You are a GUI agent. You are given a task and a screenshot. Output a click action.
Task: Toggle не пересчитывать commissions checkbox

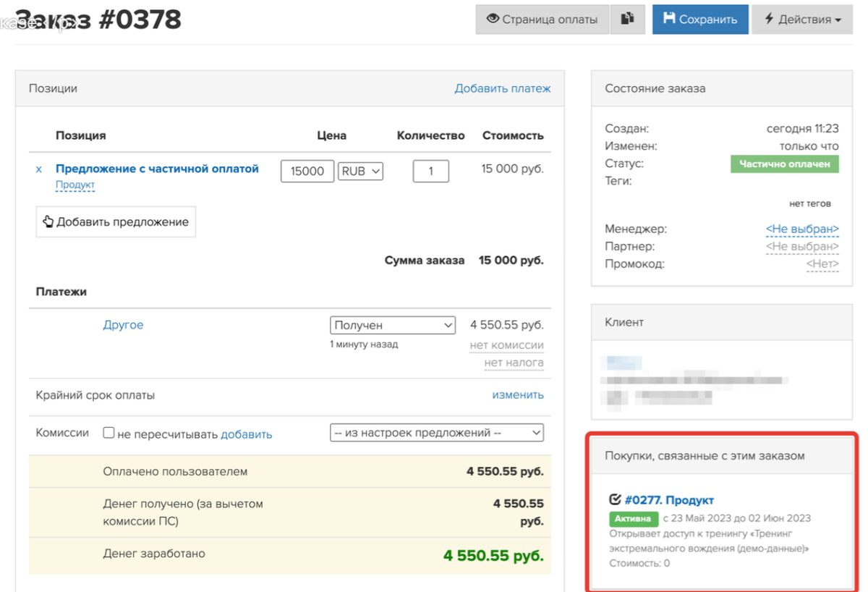coord(109,434)
